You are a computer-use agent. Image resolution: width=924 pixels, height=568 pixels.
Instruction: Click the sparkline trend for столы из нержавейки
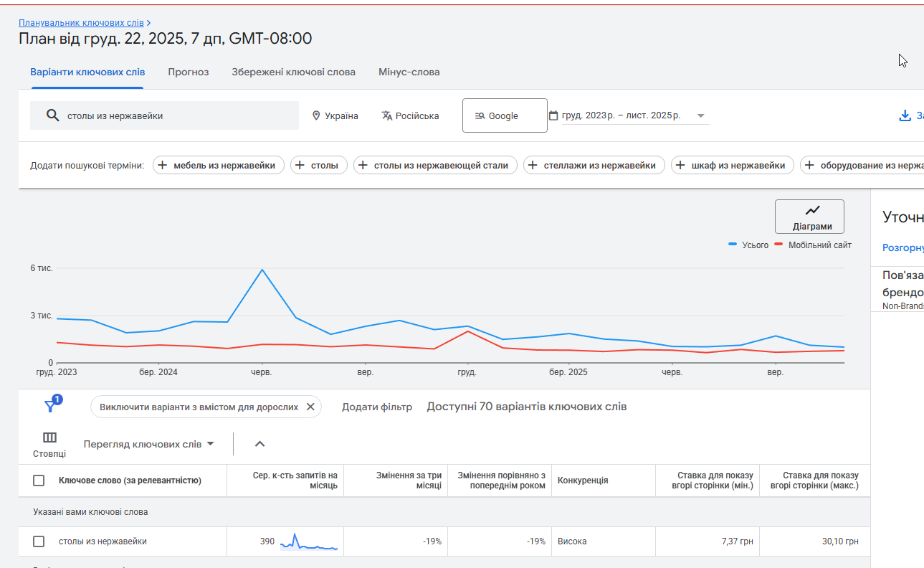click(309, 541)
